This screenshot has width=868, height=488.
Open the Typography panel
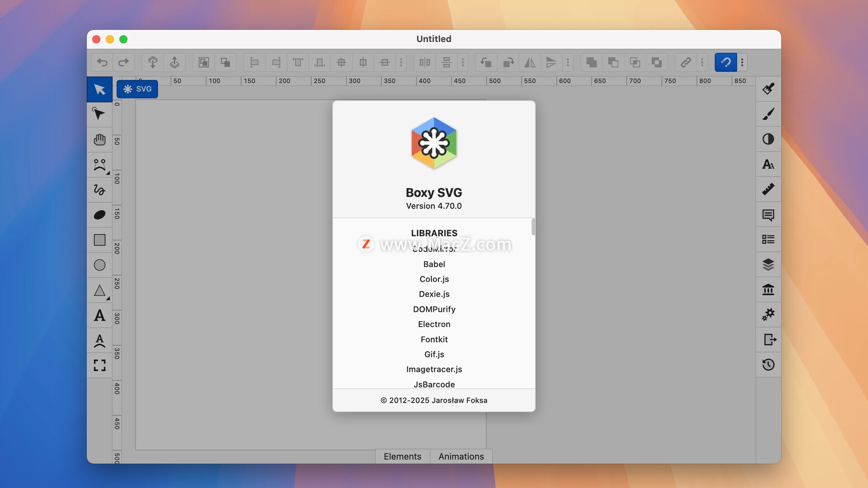coord(768,164)
